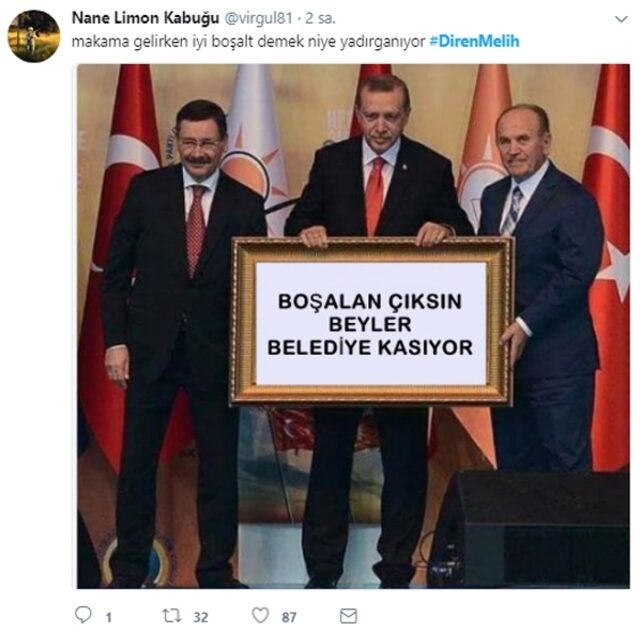
Task: Open the round profile avatar picture
Action: (34, 36)
